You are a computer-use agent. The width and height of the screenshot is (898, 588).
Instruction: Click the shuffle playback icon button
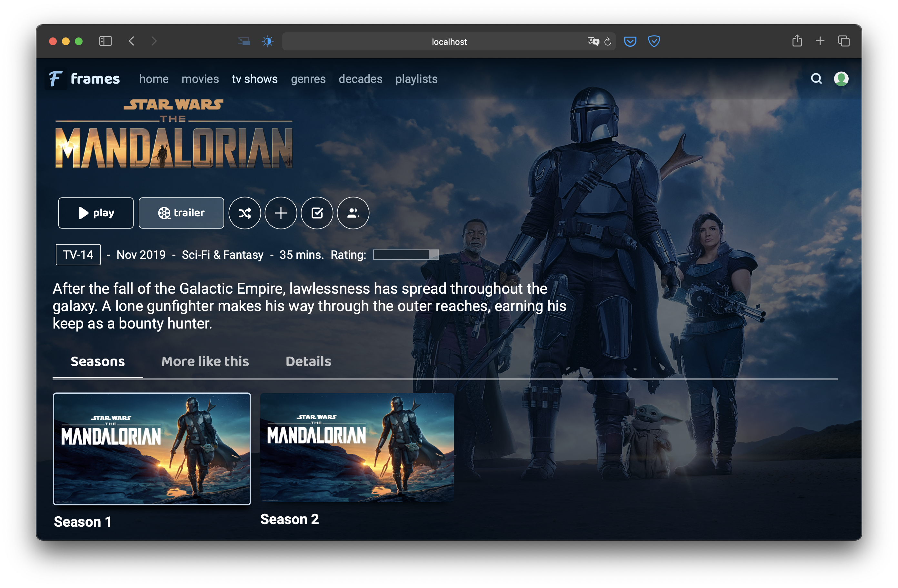[x=244, y=213]
